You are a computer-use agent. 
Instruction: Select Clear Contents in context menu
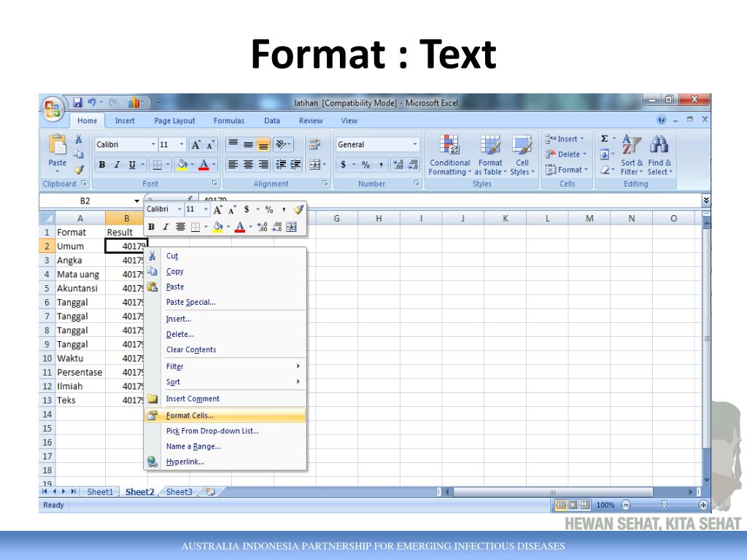coord(225,349)
